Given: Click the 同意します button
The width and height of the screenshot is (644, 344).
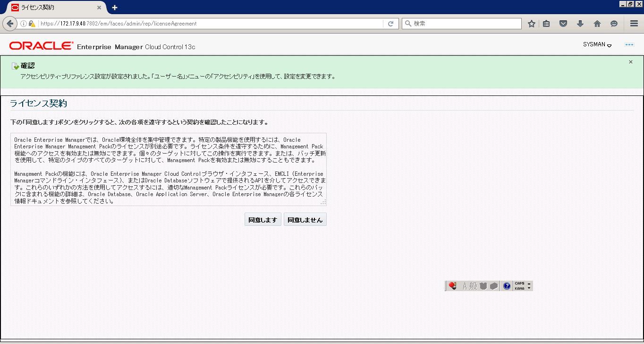Looking at the screenshot, I should click(x=263, y=219).
